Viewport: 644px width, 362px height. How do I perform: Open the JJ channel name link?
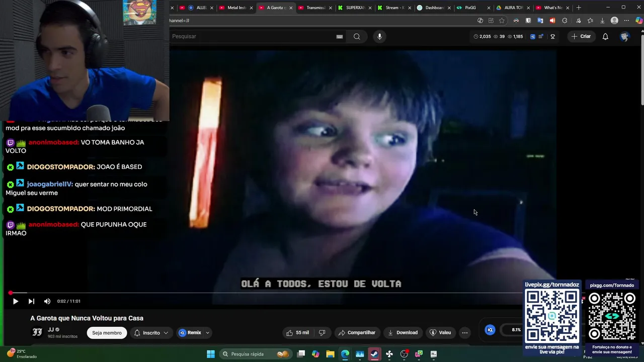tap(50, 330)
